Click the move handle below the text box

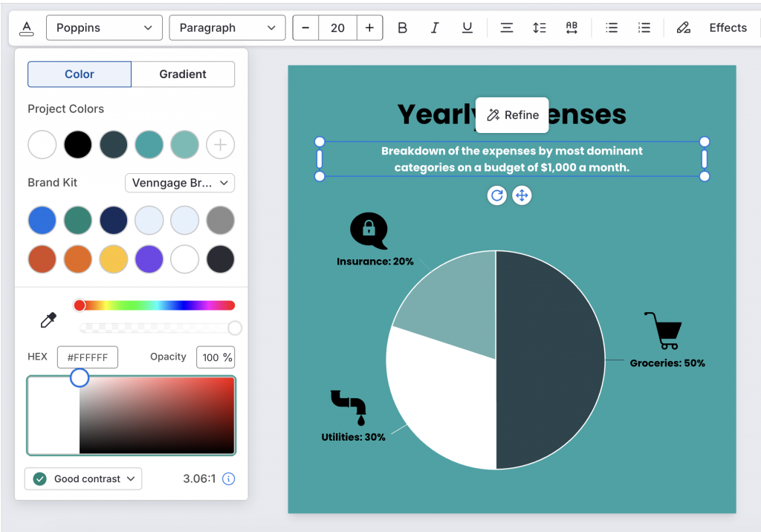click(x=522, y=195)
